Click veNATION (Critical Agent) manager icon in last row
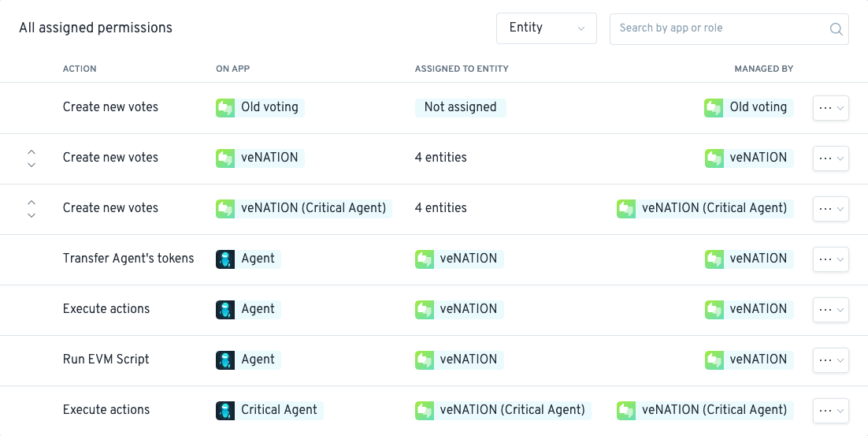The image size is (868, 436). (626, 410)
